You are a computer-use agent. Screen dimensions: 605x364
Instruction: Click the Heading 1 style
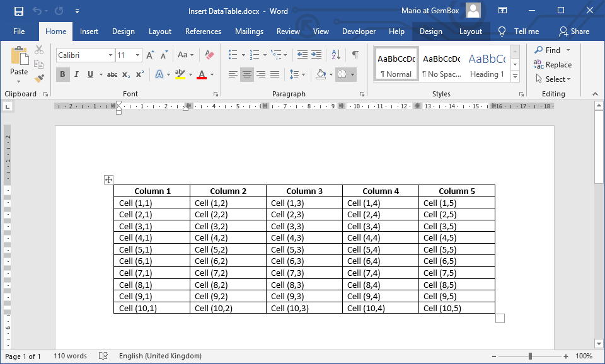click(x=486, y=63)
